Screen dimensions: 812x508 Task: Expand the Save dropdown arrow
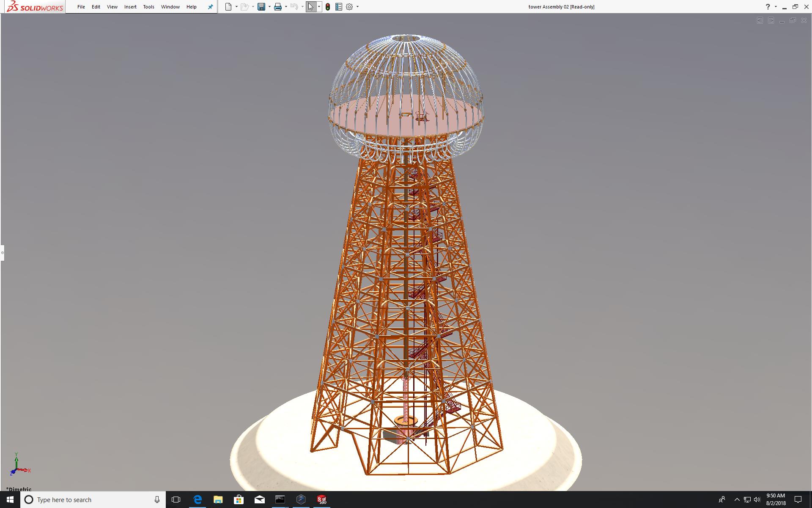269,7
